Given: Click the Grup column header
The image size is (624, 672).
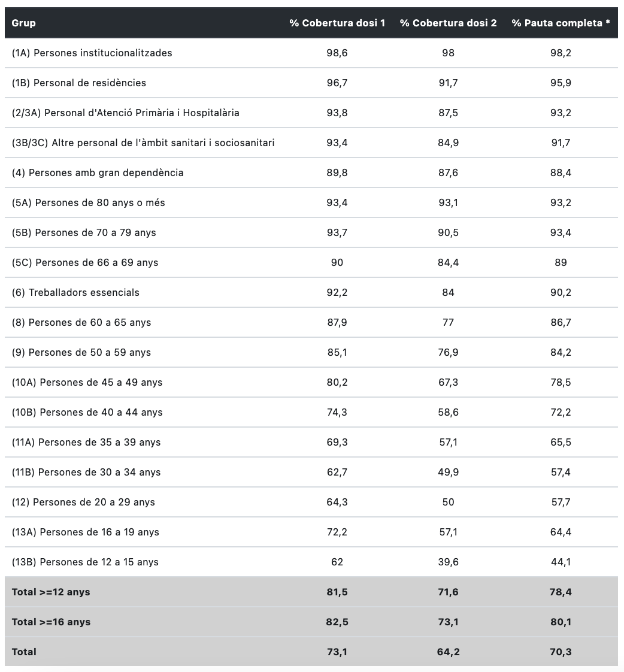Looking at the screenshot, I should pos(23,23).
